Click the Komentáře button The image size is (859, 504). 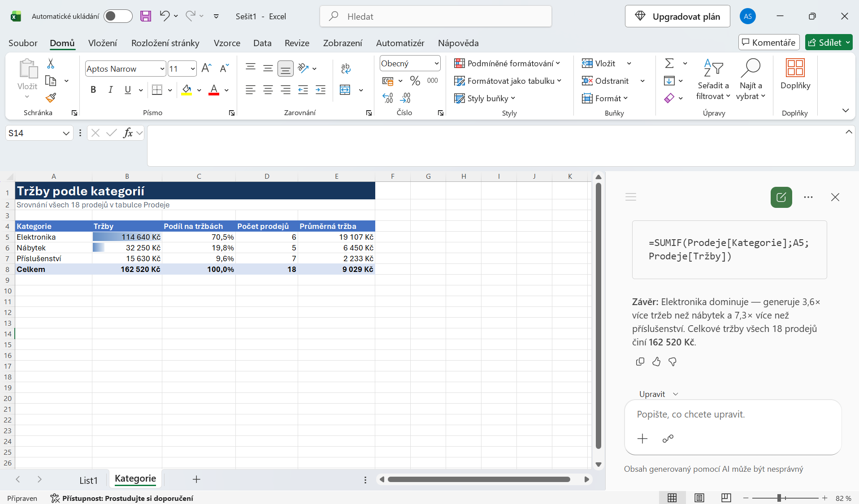[769, 43]
